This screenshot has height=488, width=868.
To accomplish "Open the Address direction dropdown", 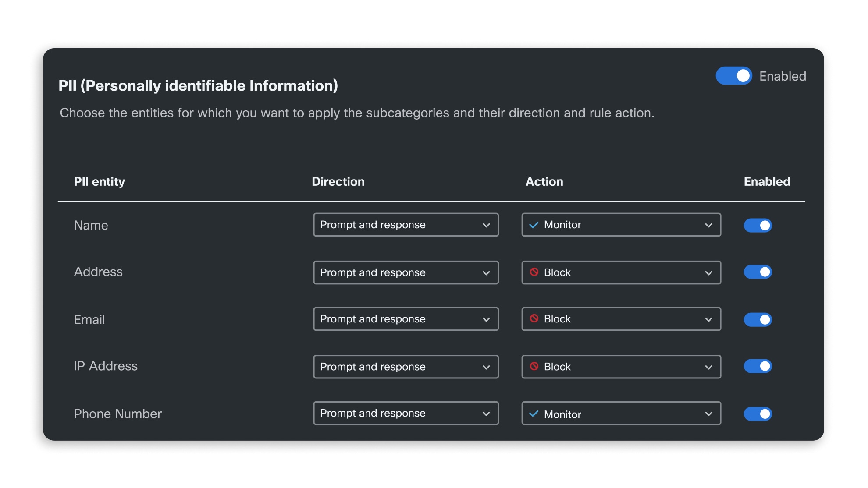I will pos(406,272).
